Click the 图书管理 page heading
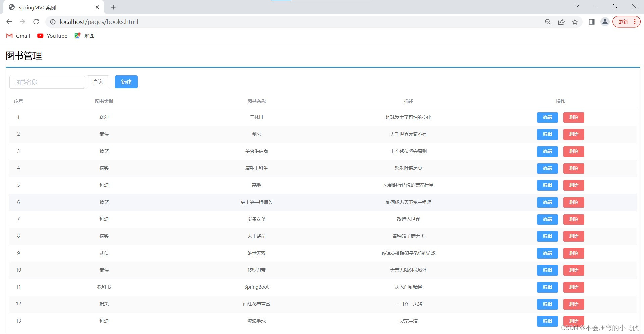 [x=24, y=55]
